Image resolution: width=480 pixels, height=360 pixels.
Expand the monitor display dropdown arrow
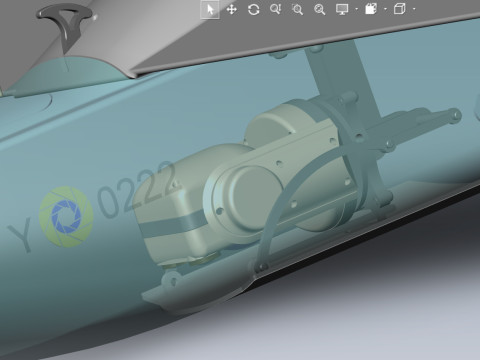pos(356,9)
